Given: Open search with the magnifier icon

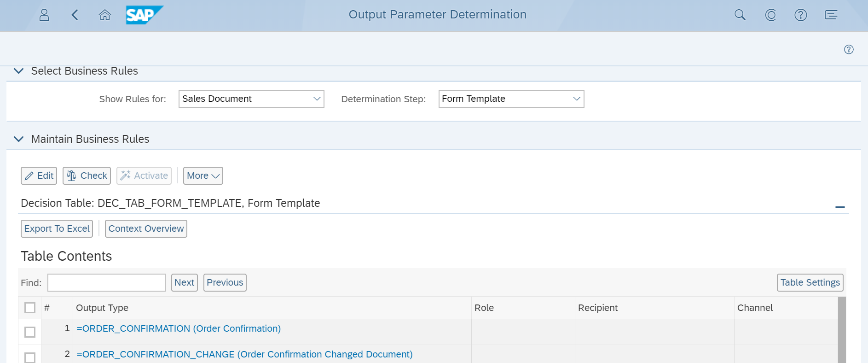Looking at the screenshot, I should click(740, 15).
